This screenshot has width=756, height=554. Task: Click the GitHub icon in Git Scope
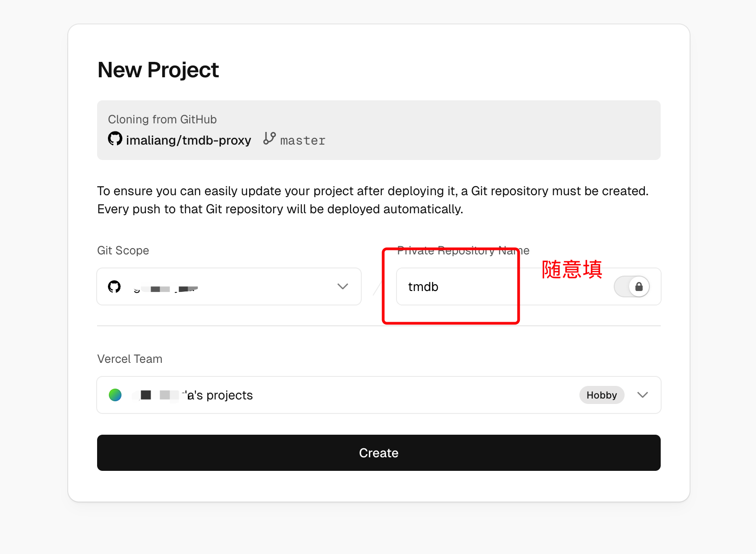(114, 286)
